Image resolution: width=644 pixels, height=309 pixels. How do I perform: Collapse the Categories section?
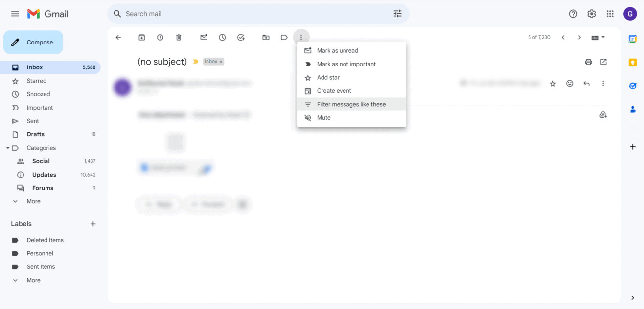coord(8,148)
